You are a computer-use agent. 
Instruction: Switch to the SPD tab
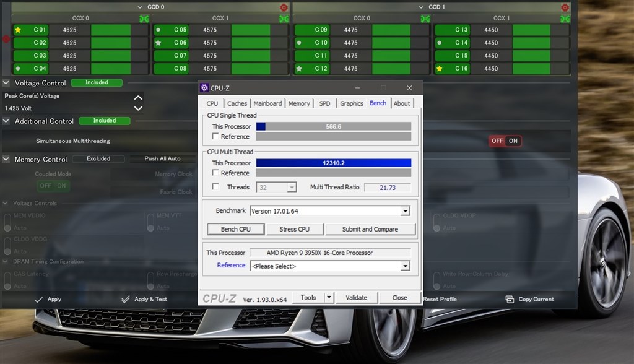pyautogui.click(x=324, y=103)
